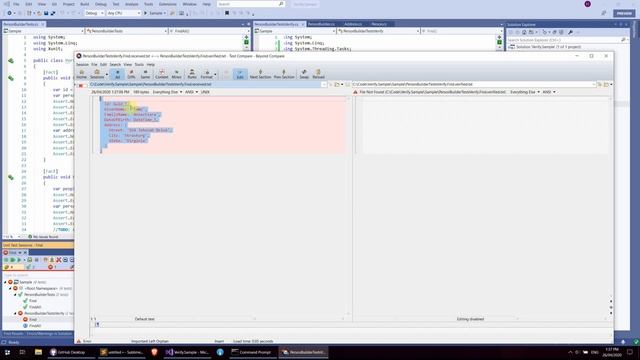Open Visual Studio Extensions menu
640x360 pixels.
click(x=168, y=4)
